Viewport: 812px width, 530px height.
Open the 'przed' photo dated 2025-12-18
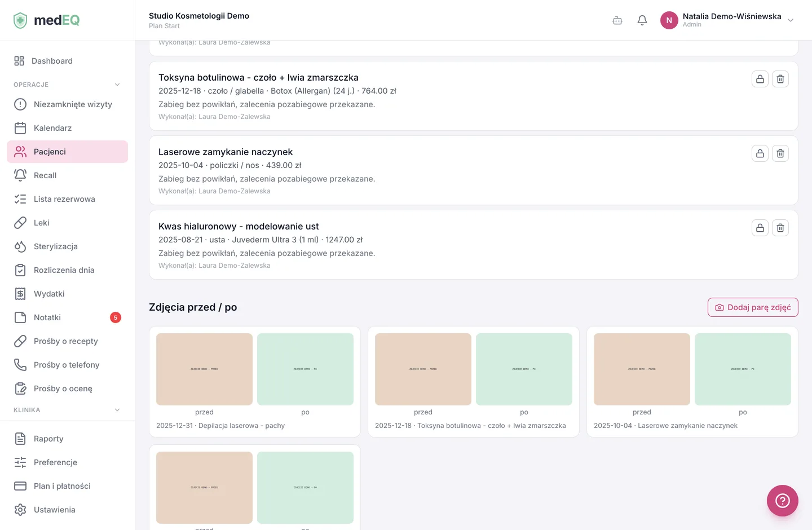pyautogui.click(x=423, y=369)
